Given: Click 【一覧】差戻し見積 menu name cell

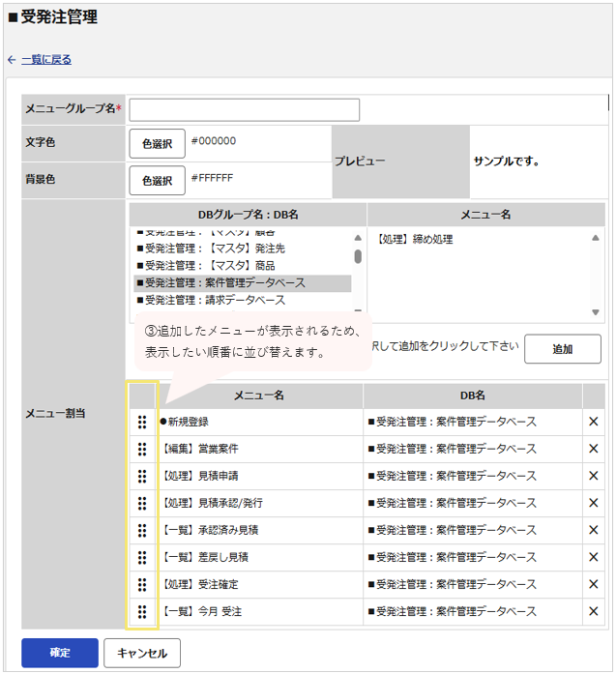Looking at the screenshot, I should pos(259,558).
